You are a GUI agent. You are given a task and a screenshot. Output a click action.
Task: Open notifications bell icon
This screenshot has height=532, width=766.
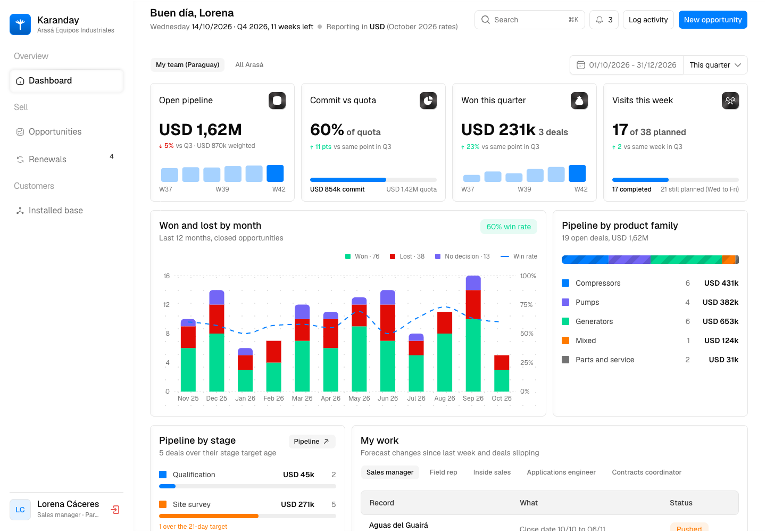(600, 20)
